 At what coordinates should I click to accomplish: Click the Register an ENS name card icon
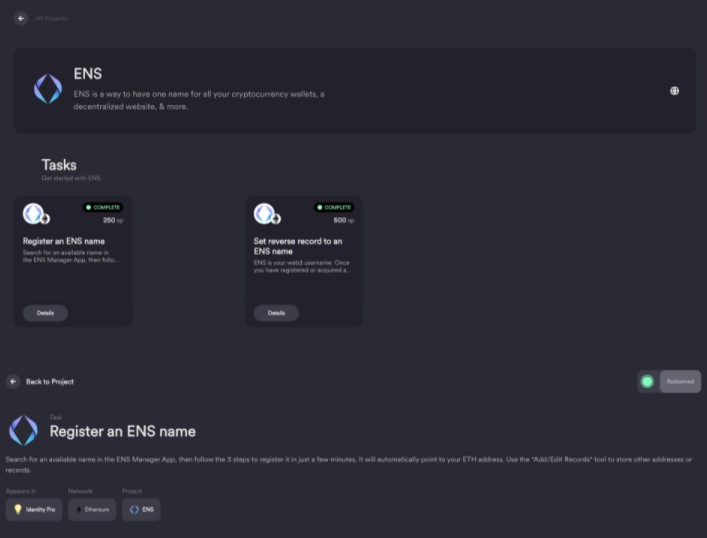pyautogui.click(x=36, y=214)
